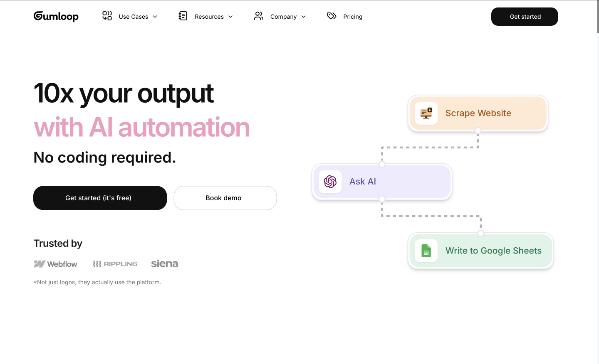Click the page vertical scrollbar
Image resolution: width=599 pixels, height=364 pixels.
point(598,17)
